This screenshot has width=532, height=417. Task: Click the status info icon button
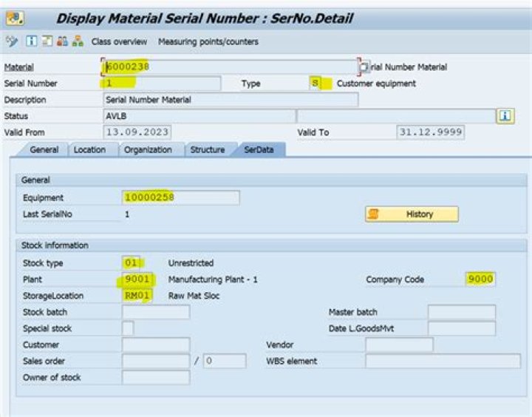pos(505,116)
